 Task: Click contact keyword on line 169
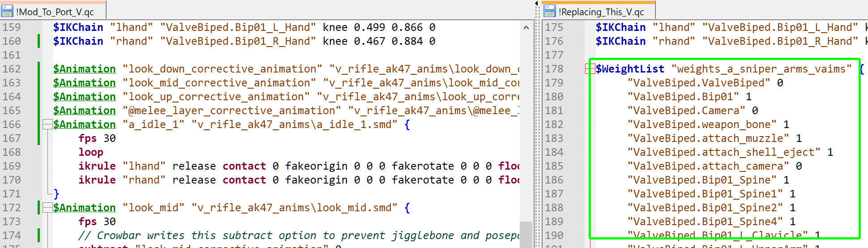244,166
